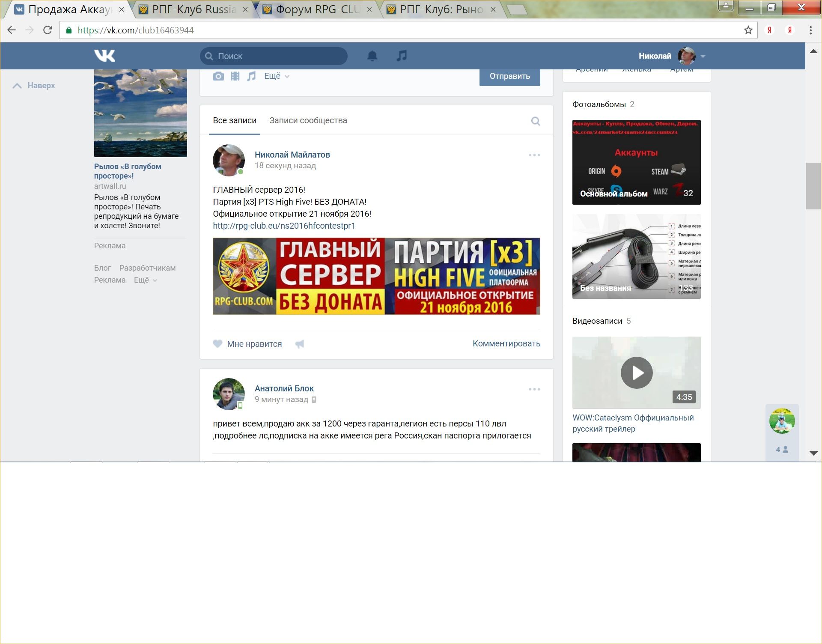Click the Отправить button
The height and width of the screenshot is (644, 822).
coord(509,76)
